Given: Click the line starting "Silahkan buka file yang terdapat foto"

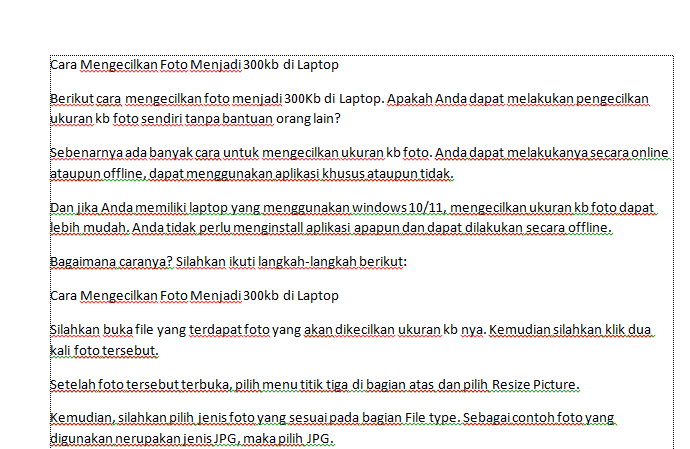Looking at the screenshot, I should 351,330.
